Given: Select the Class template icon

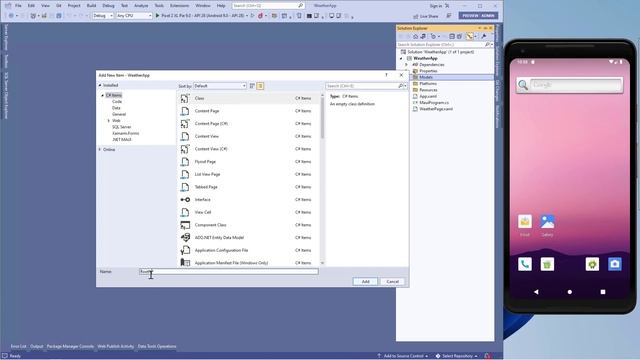Looking at the screenshot, I should 185,98.
